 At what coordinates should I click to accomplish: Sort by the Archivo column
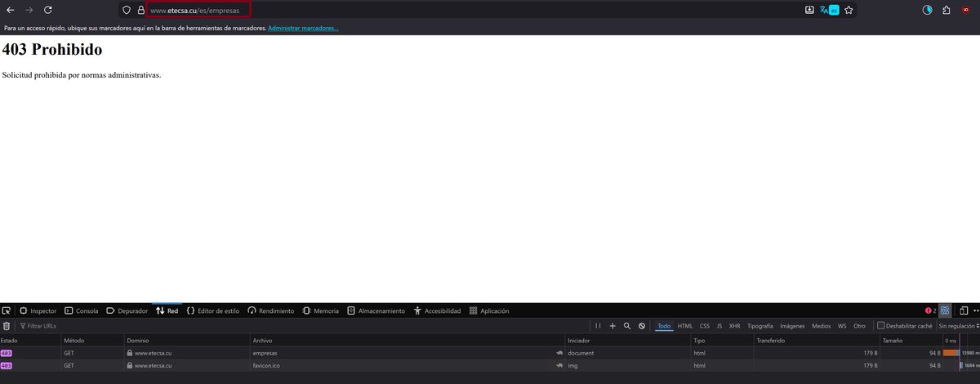(408, 339)
